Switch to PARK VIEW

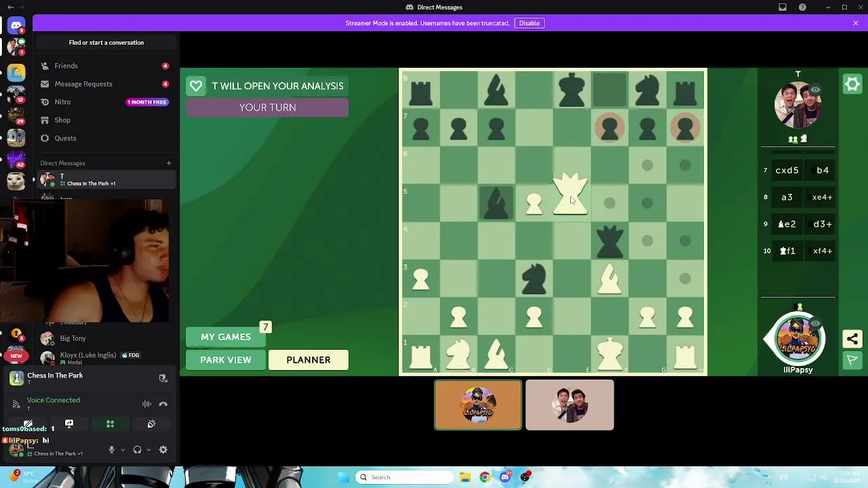226,360
